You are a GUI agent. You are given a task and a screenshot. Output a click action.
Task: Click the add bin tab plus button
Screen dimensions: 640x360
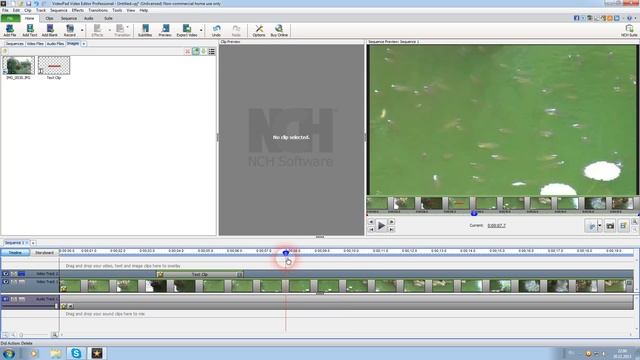click(84, 44)
